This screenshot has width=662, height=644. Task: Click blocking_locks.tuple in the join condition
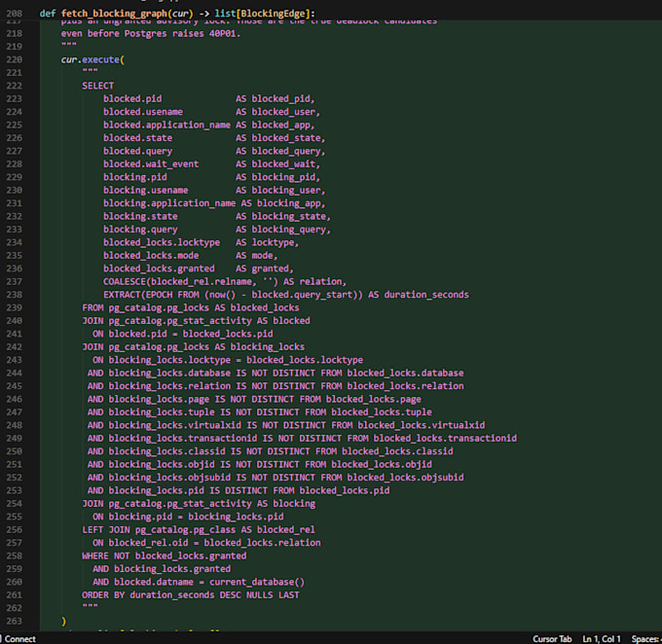(162, 412)
